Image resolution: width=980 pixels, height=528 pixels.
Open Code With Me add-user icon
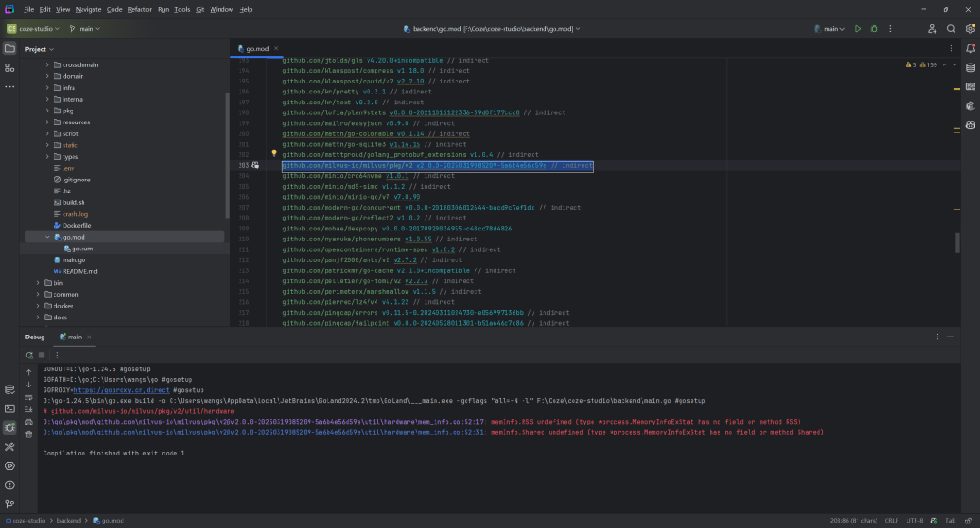pyautogui.click(x=932, y=29)
